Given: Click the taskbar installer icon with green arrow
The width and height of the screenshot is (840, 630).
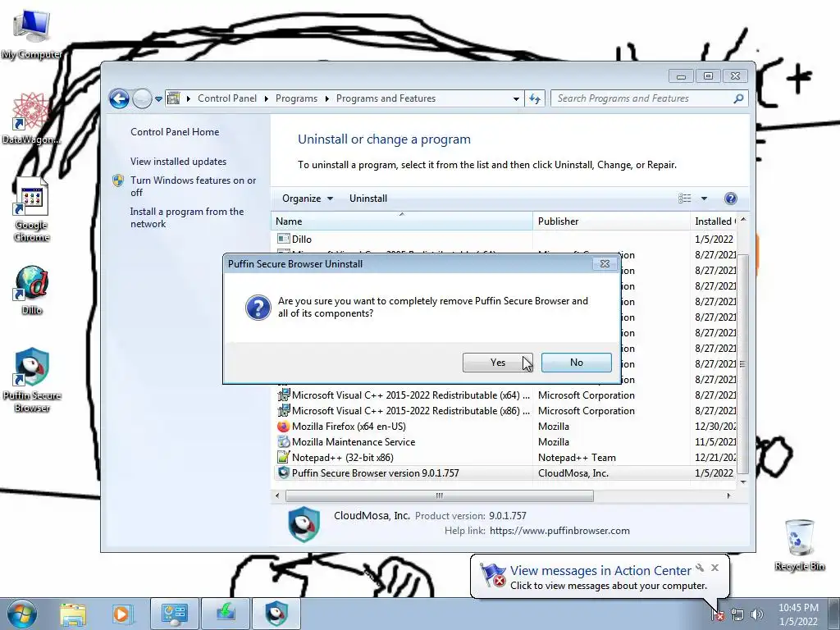Looking at the screenshot, I should [226, 614].
